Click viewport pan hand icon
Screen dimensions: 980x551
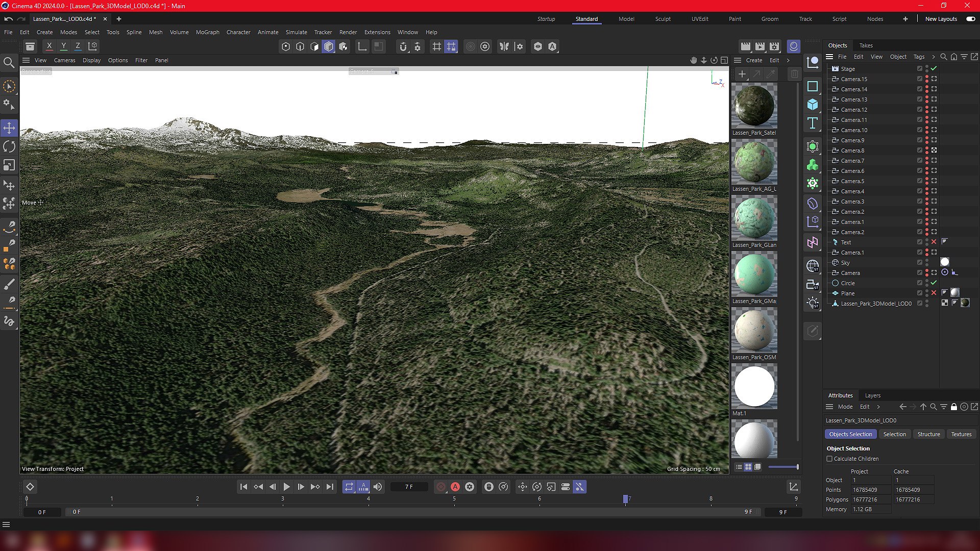(693, 60)
